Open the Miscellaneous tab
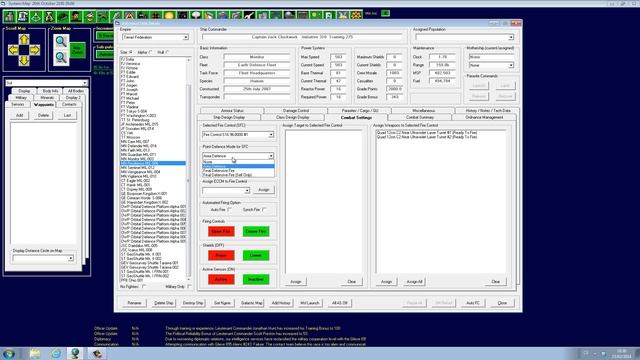The width and height of the screenshot is (640, 360). pos(423,111)
